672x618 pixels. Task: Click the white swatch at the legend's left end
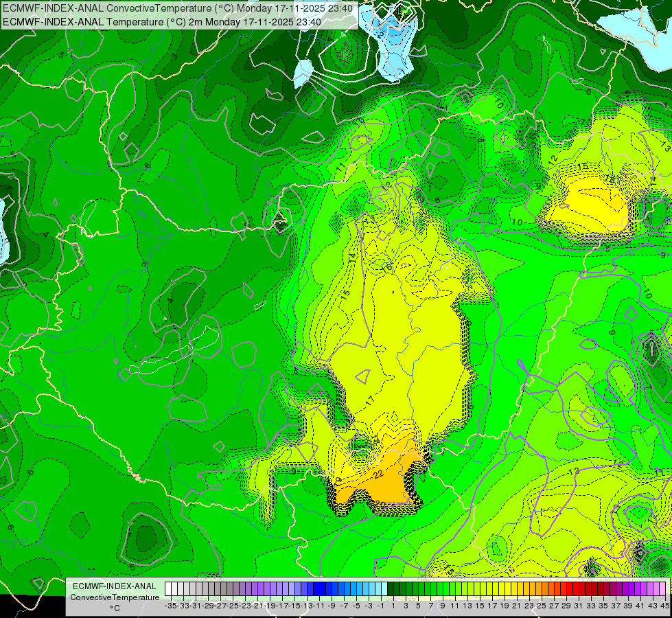click(x=168, y=589)
